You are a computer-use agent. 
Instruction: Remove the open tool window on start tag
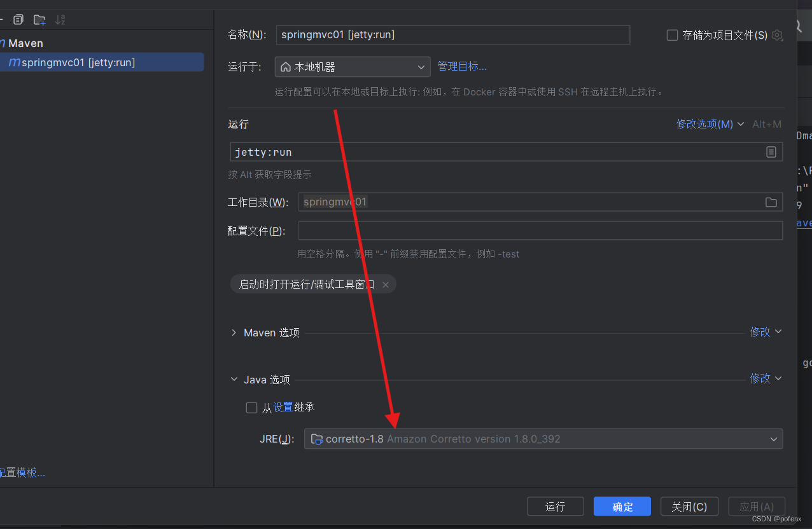(386, 285)
